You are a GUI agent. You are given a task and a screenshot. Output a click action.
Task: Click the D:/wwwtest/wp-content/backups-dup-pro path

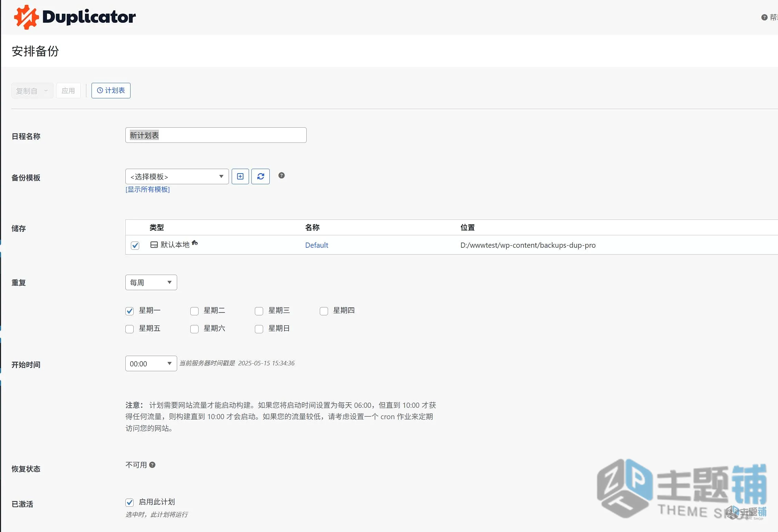point(528,245)
